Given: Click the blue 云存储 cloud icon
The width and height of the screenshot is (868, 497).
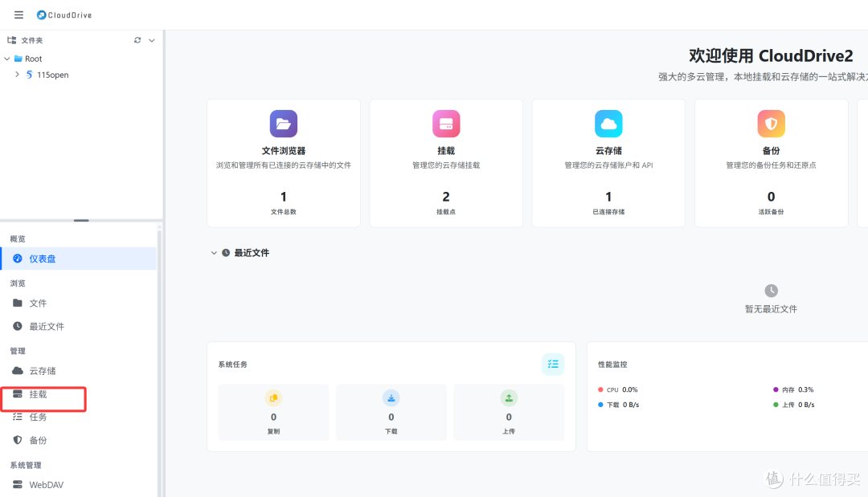Looking at the screenshot, I should (x=608, y=124).
